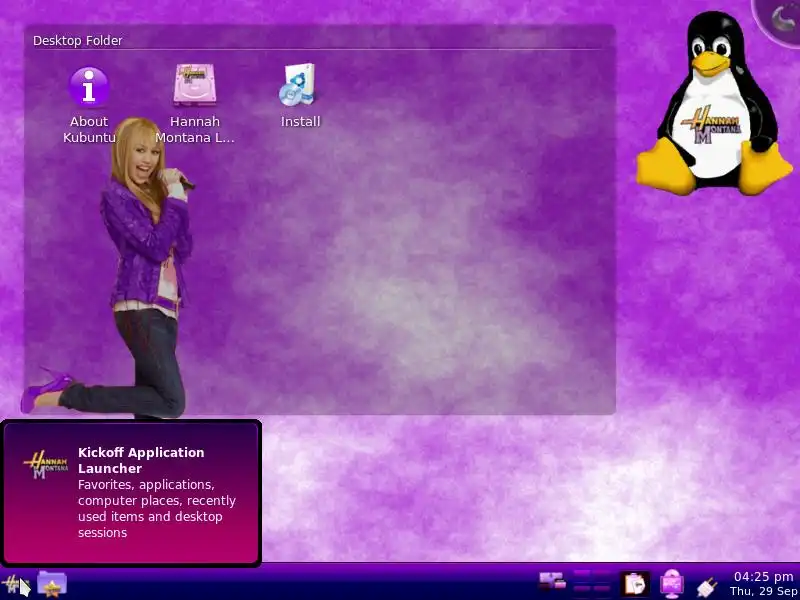Click the virtual desktop pager
Screen dimensions: 800x600
coord(592,584)
